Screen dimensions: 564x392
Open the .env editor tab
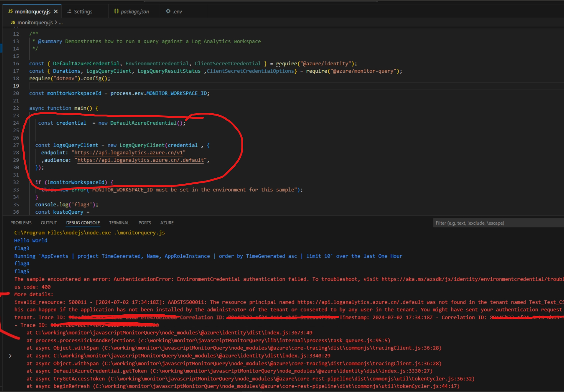tap(177, 12)
